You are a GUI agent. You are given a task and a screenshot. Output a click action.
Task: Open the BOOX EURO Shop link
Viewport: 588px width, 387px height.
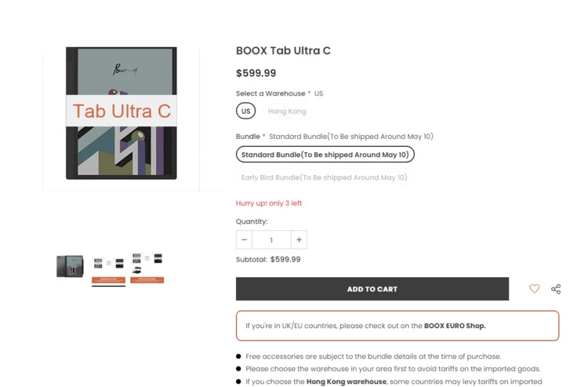point(455,326)
